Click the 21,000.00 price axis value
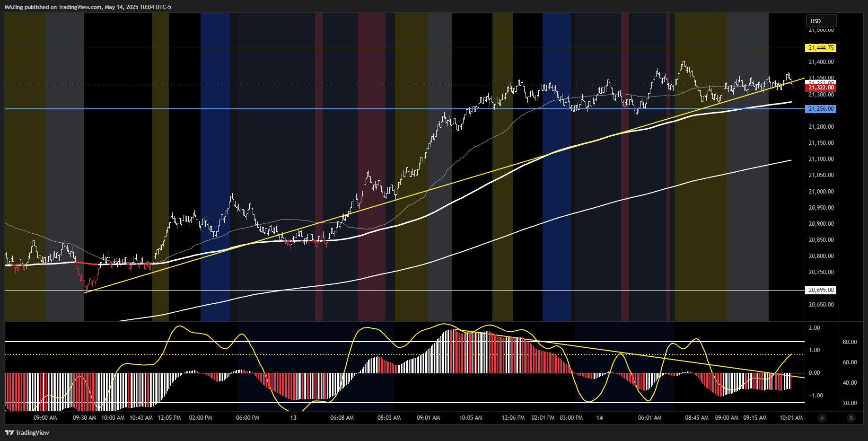Image resolution: width=868 pixels, height=441 pixels. point(821,192)
